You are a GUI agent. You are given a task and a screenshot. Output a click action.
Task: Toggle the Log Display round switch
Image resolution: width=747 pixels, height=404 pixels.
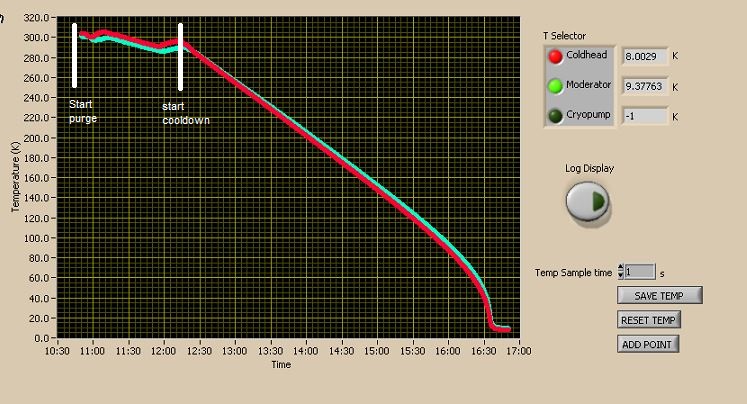pyautogui.click(x=587, y=201)
